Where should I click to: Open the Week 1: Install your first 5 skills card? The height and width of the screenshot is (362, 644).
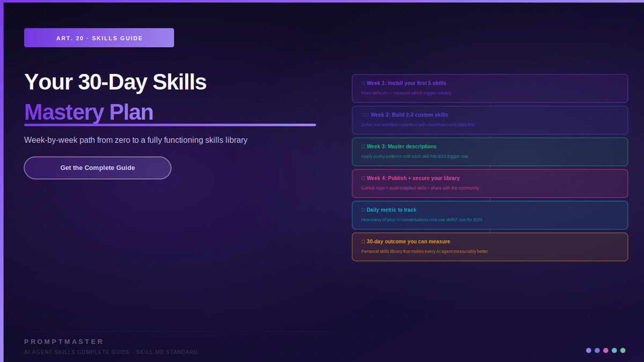tap(490, 88)
